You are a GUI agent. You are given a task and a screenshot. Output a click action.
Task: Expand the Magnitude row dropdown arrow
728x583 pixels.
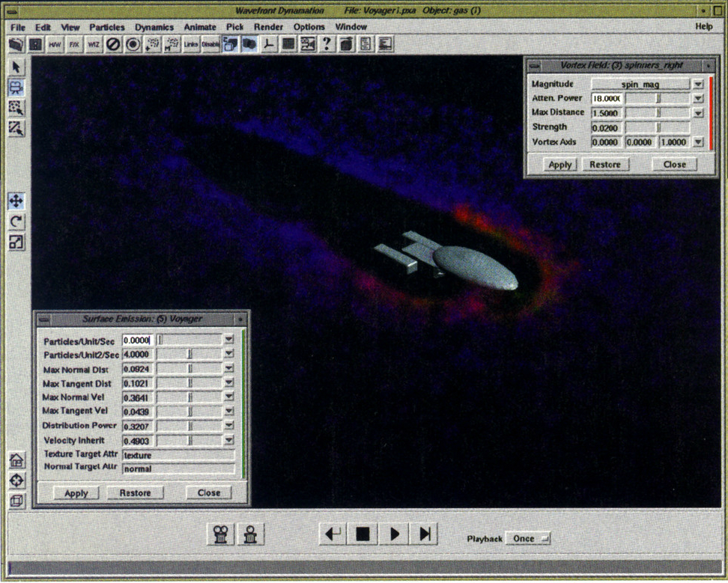[x=698, y=85]
